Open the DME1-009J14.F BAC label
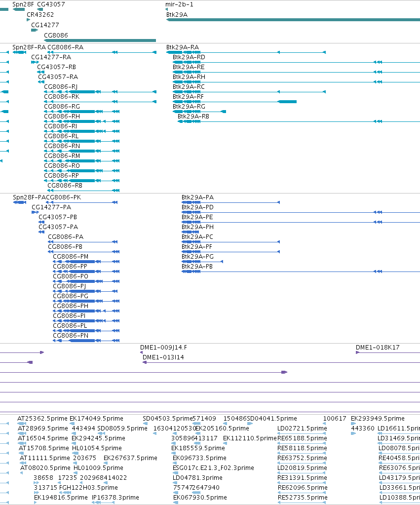Screen dimensions: 420x505 tap(164, 348)
